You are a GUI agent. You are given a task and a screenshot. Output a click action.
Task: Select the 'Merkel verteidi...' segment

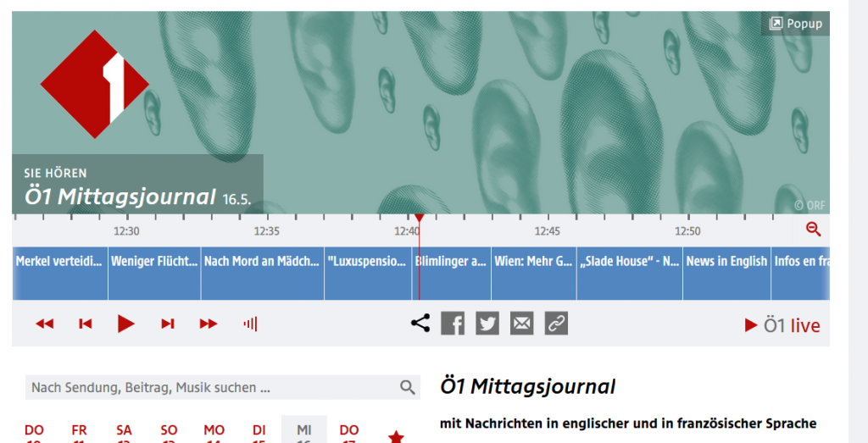60,274
